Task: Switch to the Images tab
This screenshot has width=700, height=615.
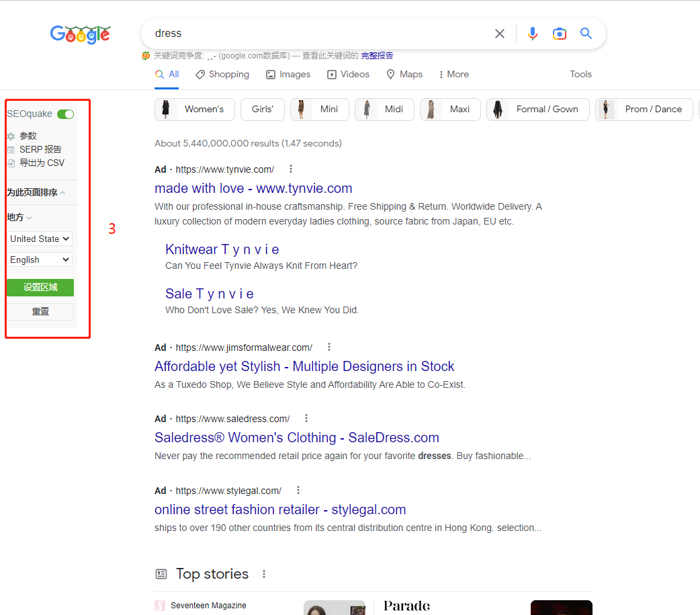Action: point(288,75)
